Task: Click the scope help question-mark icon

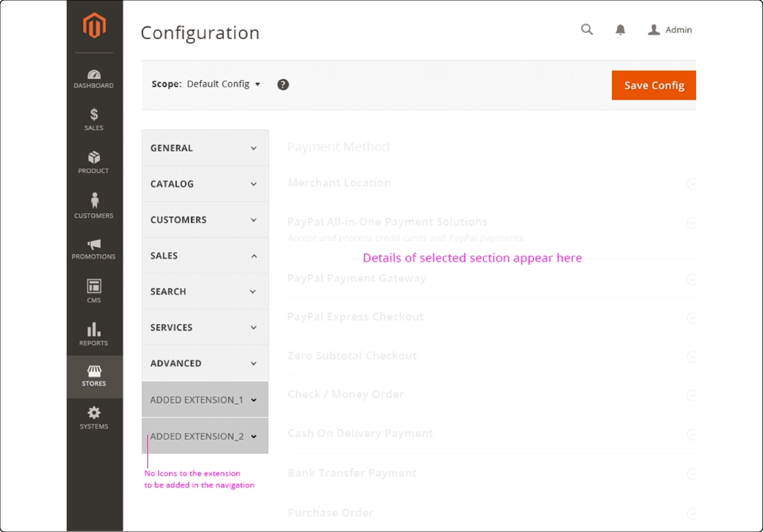Action: pos(283,84)
